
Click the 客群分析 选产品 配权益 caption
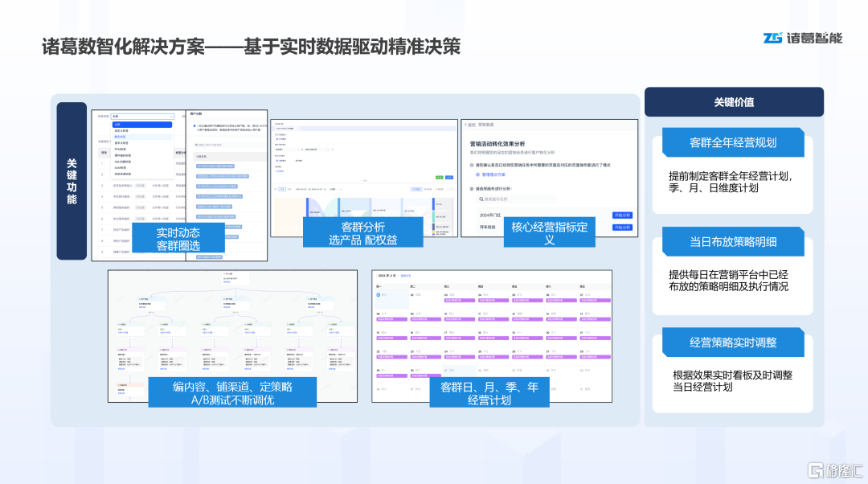[363, 232]
